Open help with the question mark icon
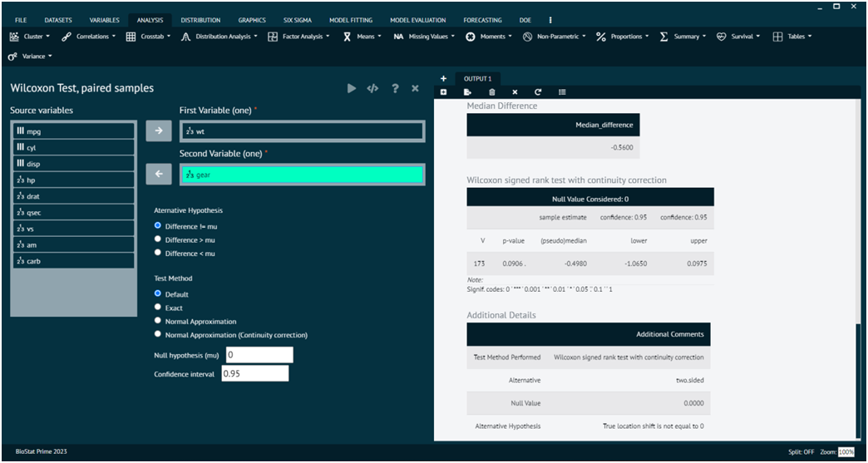 [x=395, y=88]
